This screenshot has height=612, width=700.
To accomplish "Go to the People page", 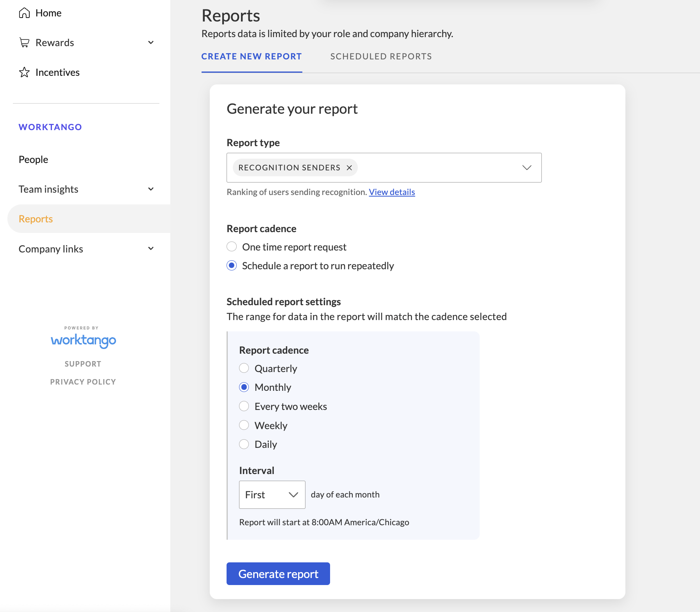I will point(33,159).
